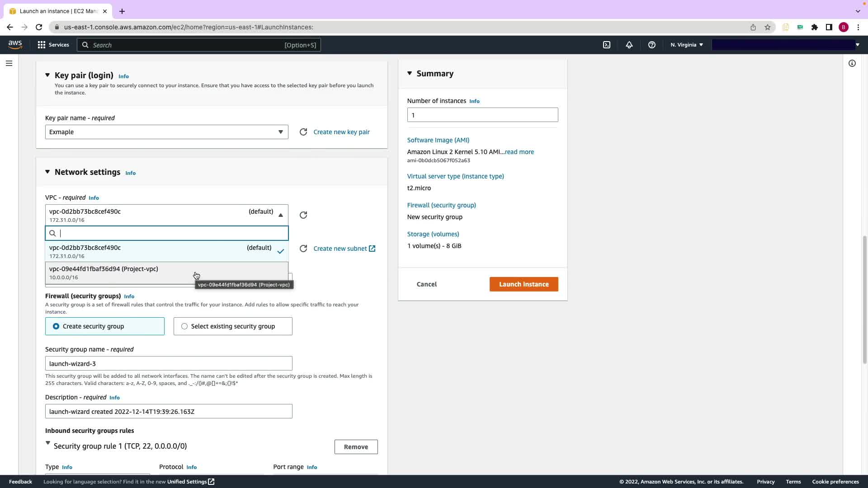Open AWS CloudShell icon in top bar
Image resolution: width=868 pixels, height=488 pixels.
click(607, 45)
